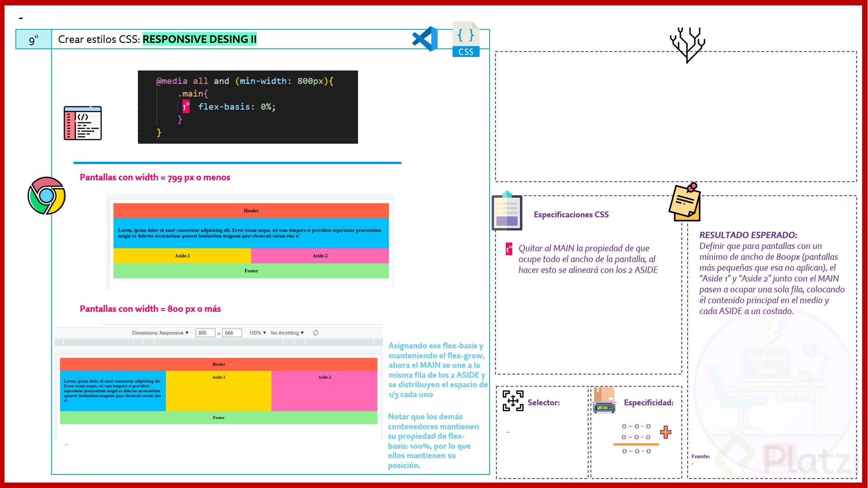The width and height of the screenshot is (868, 488).
Task: Click the width field showing 800
Action: point(204,333)
